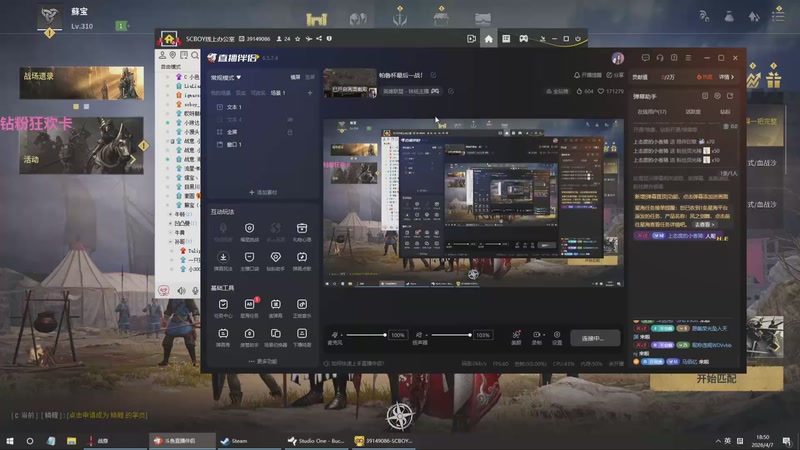Click 去查看 link in task notice

(704, 224)
